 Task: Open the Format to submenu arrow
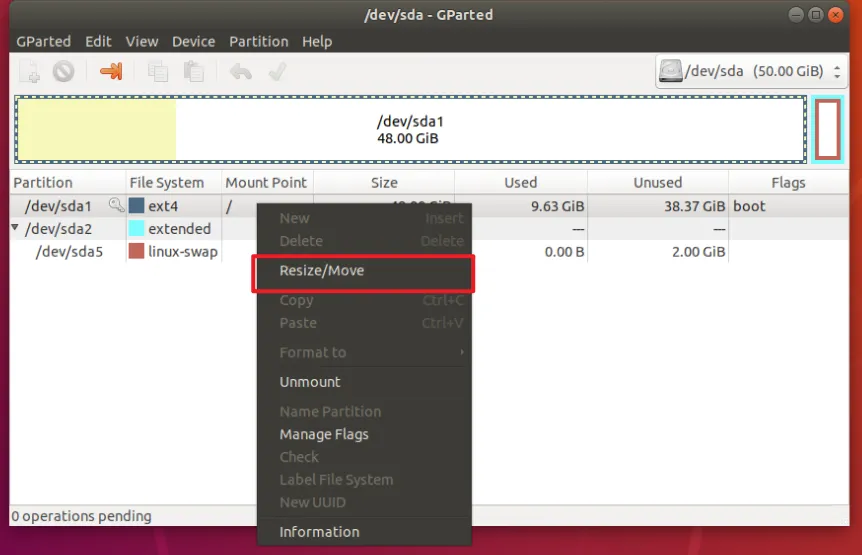(x=462, y=352)
